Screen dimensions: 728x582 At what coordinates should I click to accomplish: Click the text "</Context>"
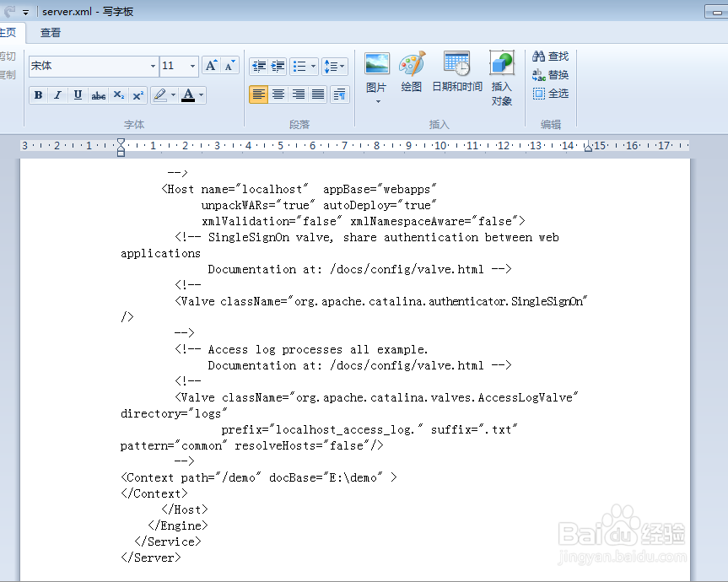point(154,493)
